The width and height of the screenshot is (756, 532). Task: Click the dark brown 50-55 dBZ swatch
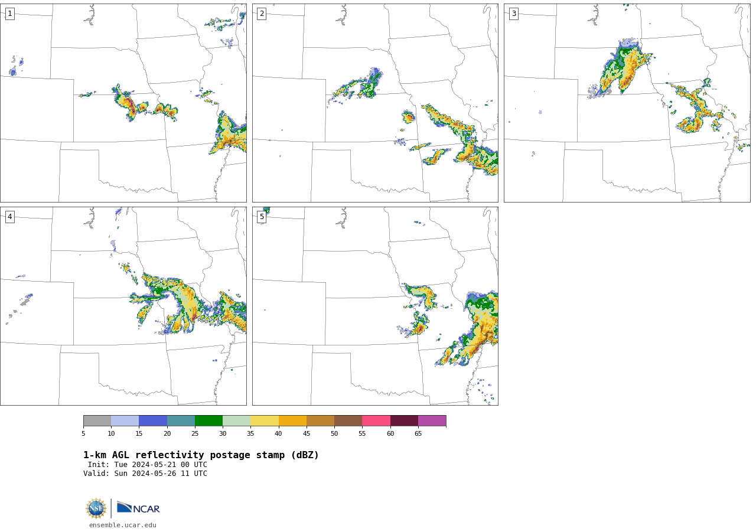coord(348,421)
